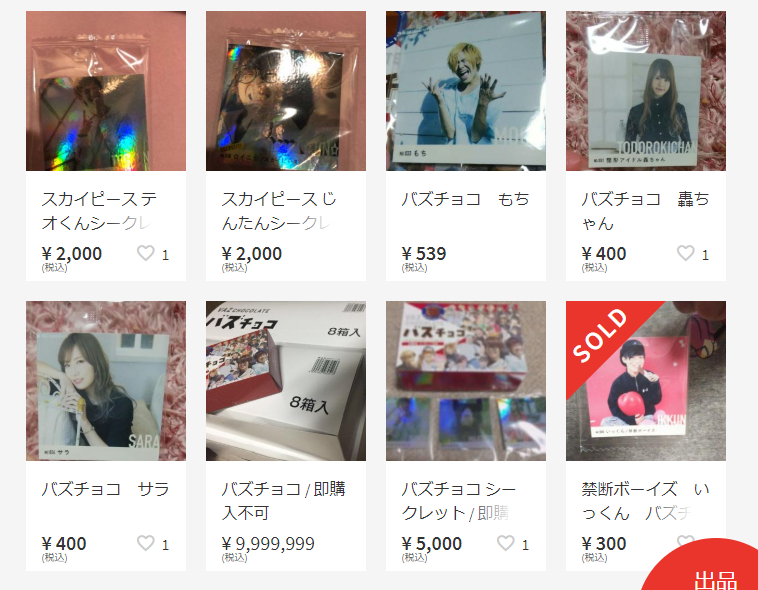Like the スカイピース テオくん ¥2,000 item heart
758x590 pixels.
pos(146,253)
